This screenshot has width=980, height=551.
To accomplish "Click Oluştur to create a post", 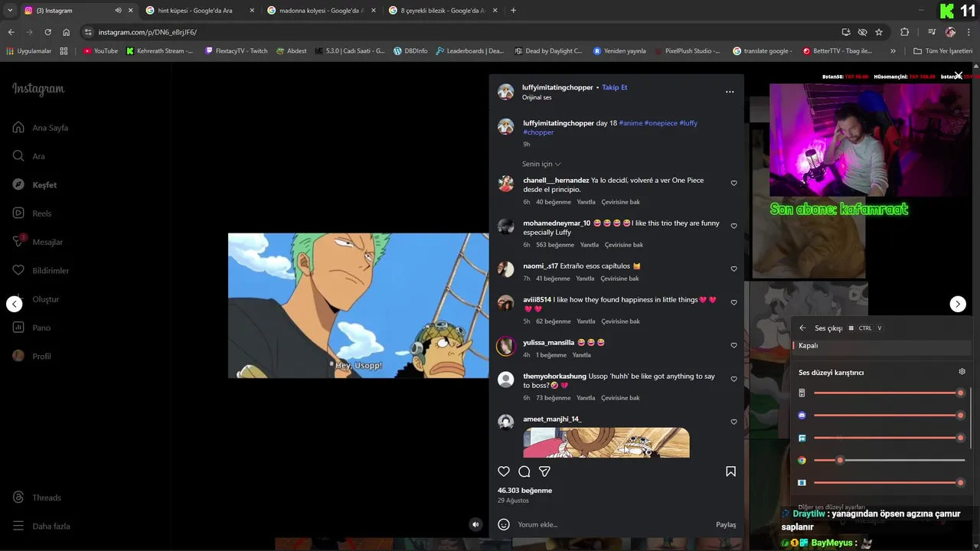I will 36,299.
